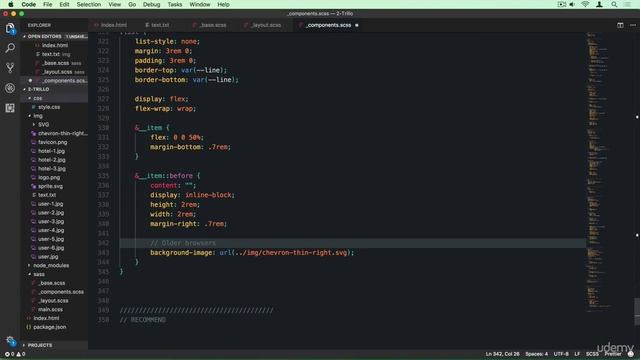Open the File menu
Screen dimensions: 640x360
pyautogui.click(x=48, y=4)
